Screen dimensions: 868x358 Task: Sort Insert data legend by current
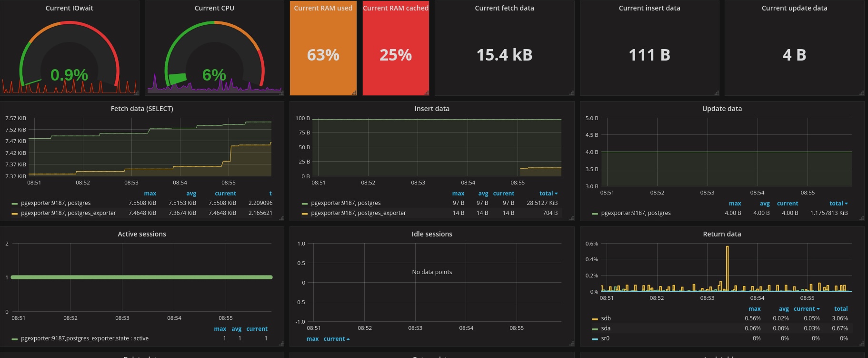(504, 194)
